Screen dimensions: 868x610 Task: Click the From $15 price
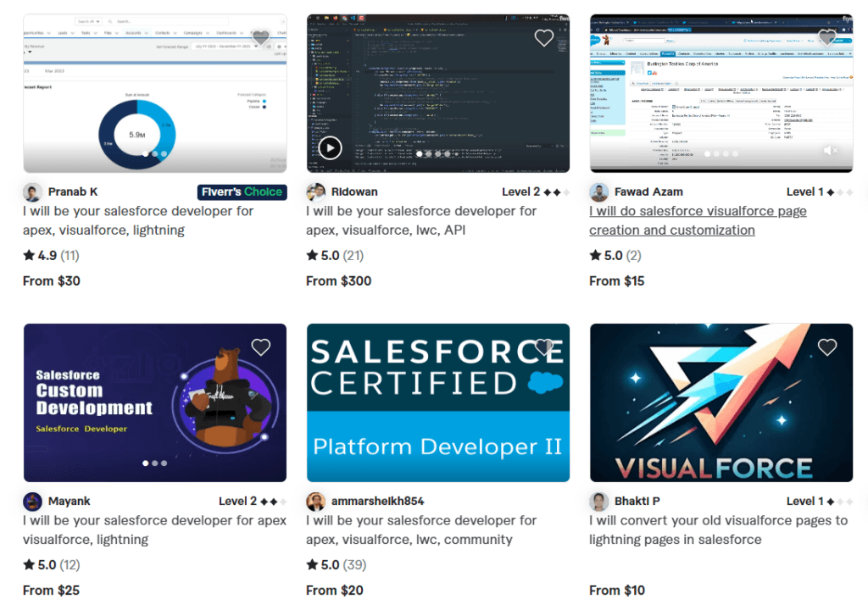tap(617, 281)
